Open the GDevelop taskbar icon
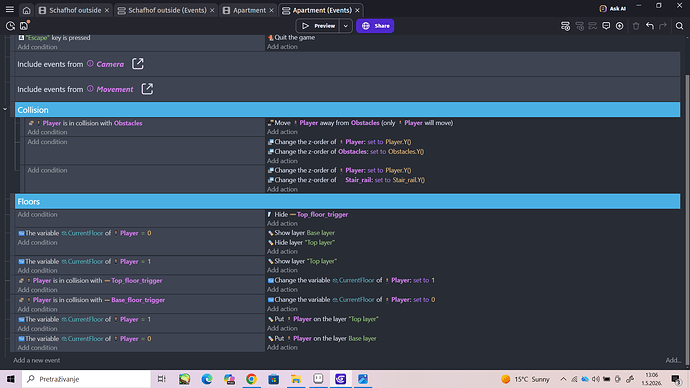The image size is (690, 388). click(x=341, y=379)
